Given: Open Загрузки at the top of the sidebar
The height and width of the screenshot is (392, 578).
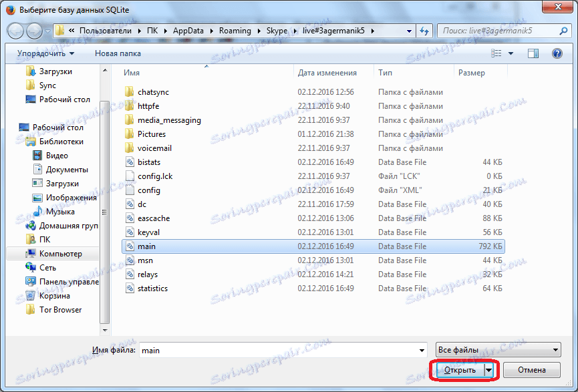Looking at the screenshot, I should [x=49, y=71].
